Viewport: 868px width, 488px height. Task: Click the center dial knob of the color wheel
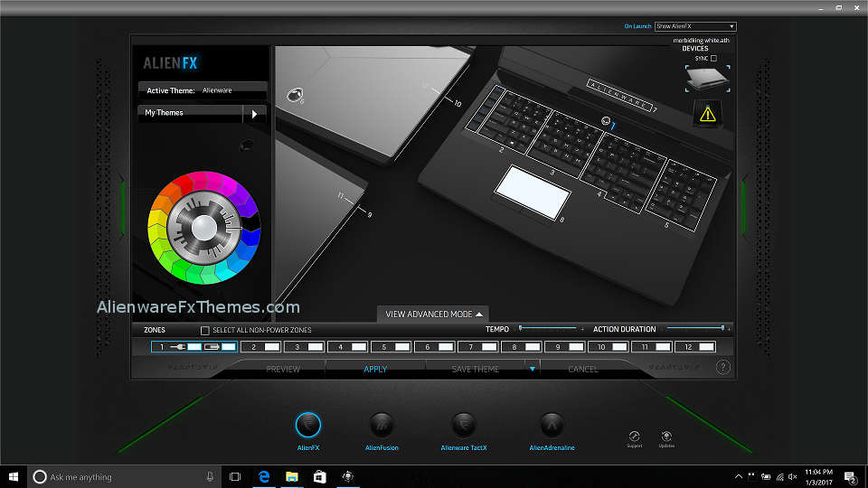coord(203,228)
